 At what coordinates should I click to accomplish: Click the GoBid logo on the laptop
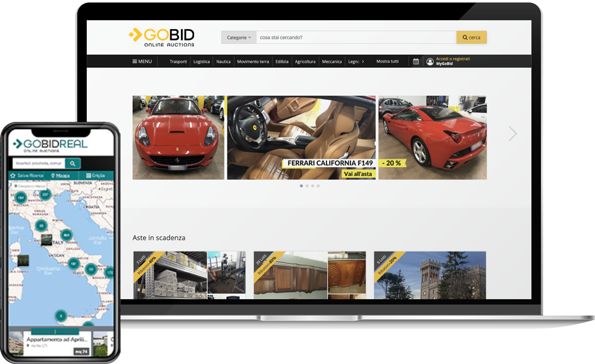(162, 37)
